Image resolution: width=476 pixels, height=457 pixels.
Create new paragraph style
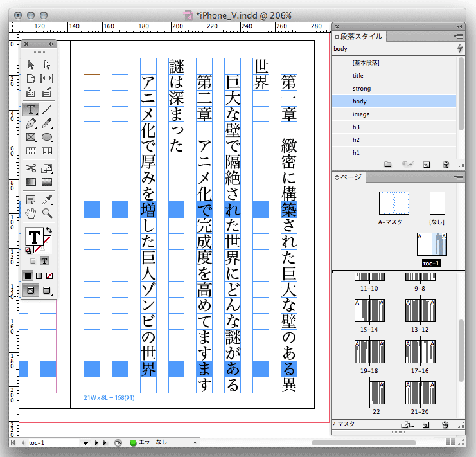tap(427, 165)
